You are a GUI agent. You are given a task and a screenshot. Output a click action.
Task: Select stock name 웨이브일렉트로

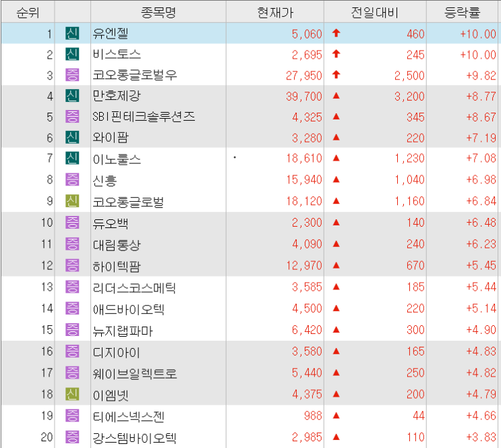(134, 373)
